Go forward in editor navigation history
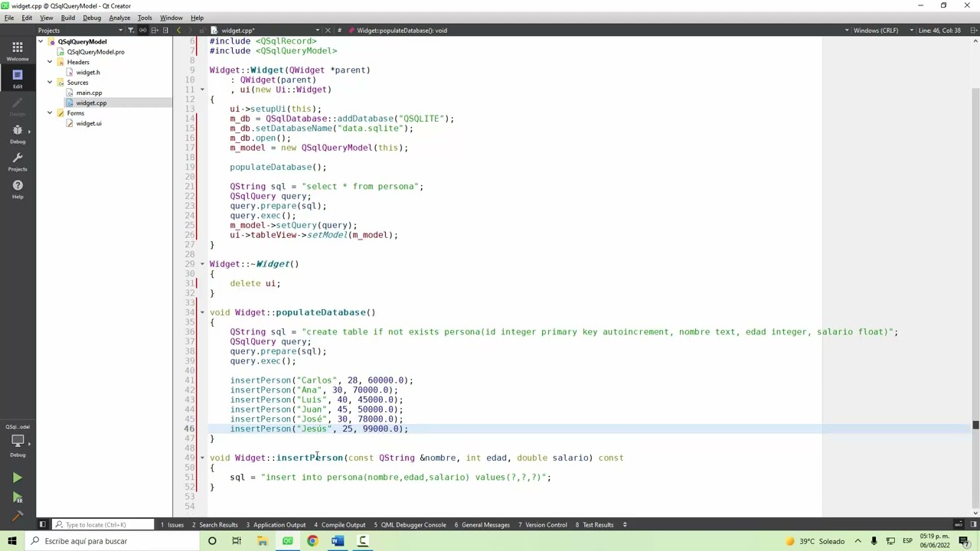The image size is (980, 551). pyautogui.click(x=191, y=31)
